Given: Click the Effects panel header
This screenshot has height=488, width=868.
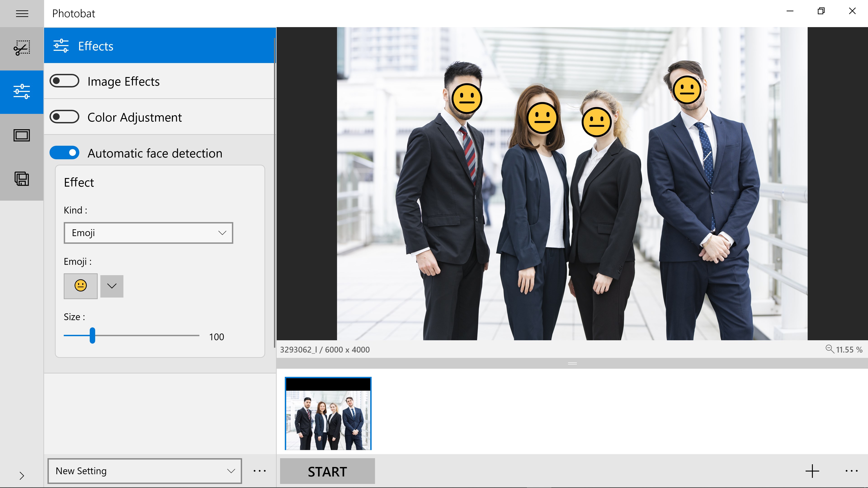Looking at the screenshot, I should pos(160,46).
